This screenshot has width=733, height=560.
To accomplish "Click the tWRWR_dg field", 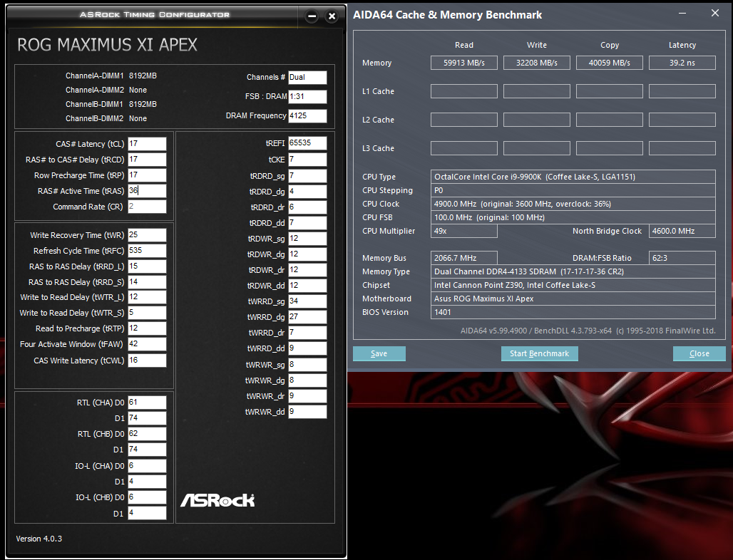I will point(307,380).
